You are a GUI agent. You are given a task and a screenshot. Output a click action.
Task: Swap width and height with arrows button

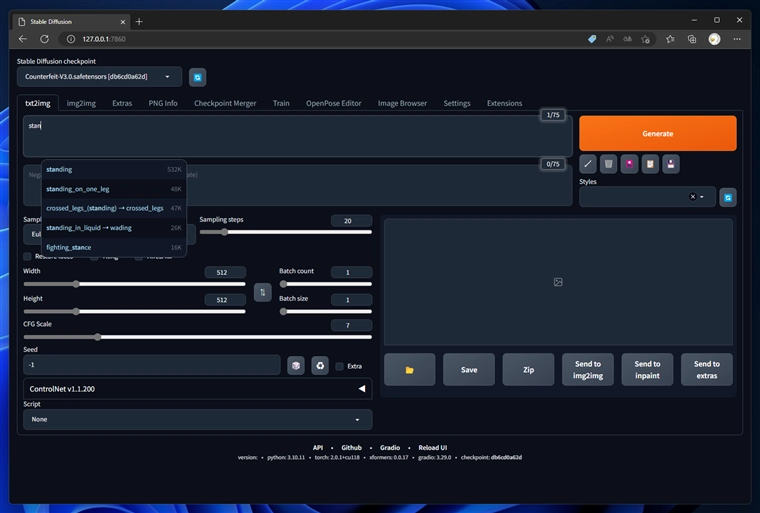coord(263,292)
